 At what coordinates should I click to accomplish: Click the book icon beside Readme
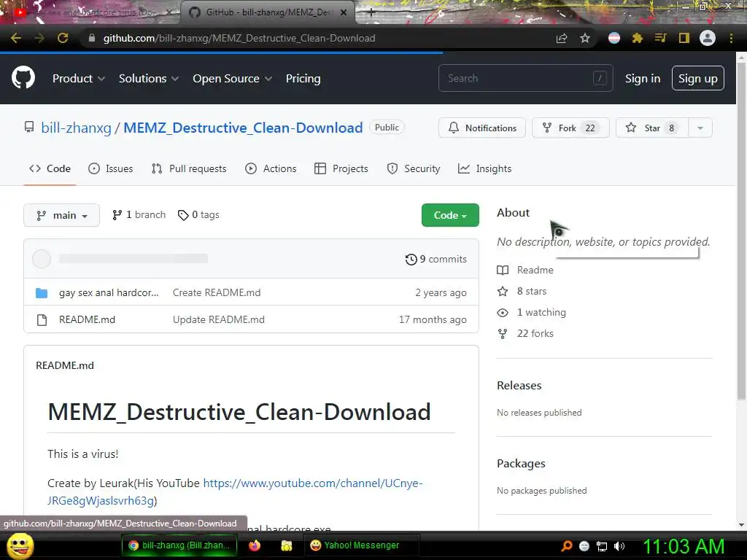tap(503, 271)
